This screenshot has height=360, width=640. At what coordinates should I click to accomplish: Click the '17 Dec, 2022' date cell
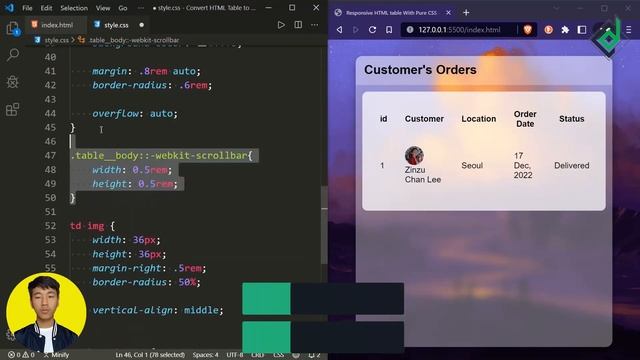pos(523,165)
